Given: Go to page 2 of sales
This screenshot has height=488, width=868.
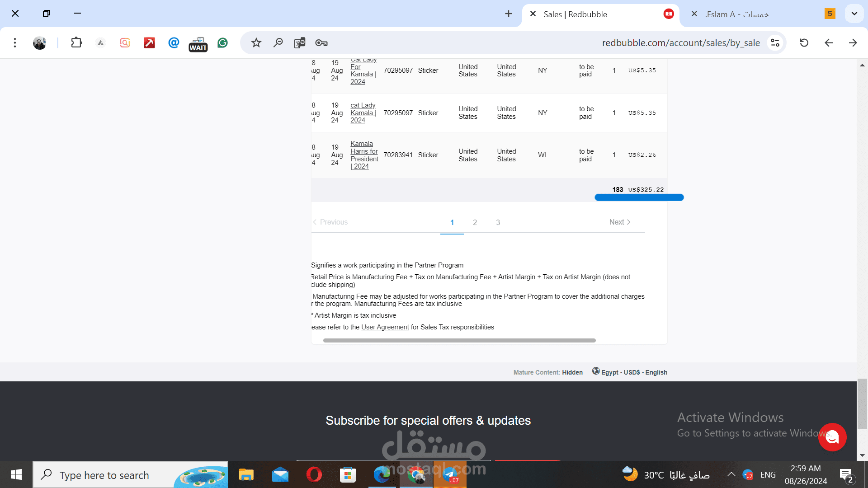Looking at the screenshot, I should coord(475,222).
